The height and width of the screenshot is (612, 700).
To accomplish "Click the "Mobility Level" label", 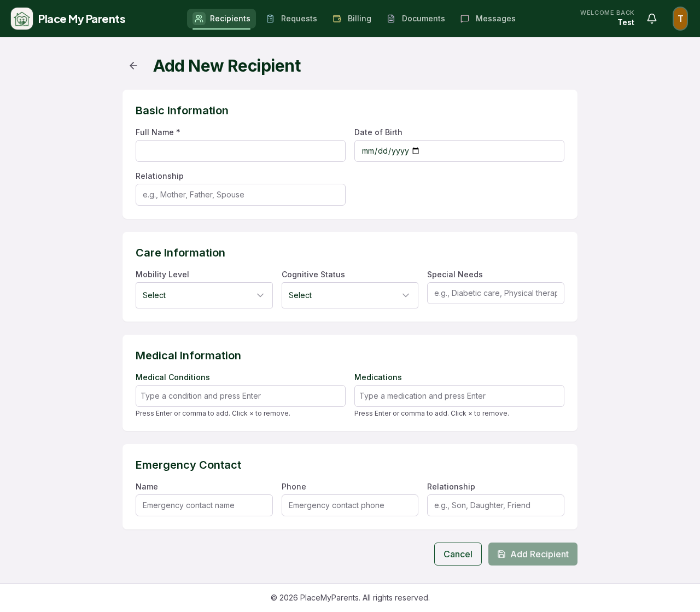I will (x=162, y=275).
